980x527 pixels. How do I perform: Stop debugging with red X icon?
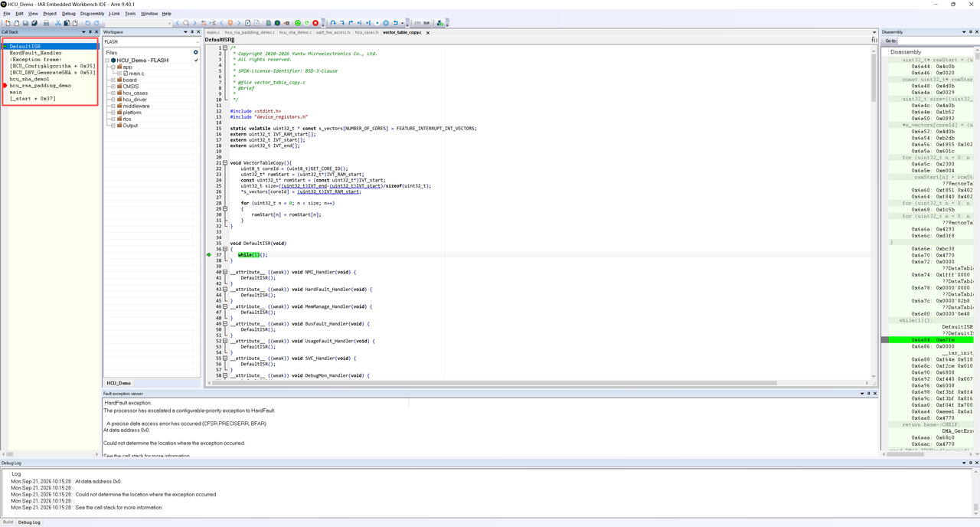315,23
